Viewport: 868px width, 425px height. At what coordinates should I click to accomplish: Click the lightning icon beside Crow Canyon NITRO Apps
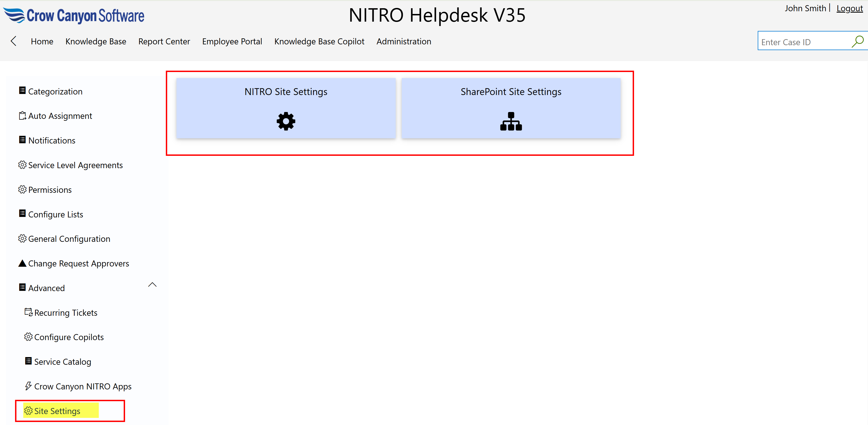(28, 386)
